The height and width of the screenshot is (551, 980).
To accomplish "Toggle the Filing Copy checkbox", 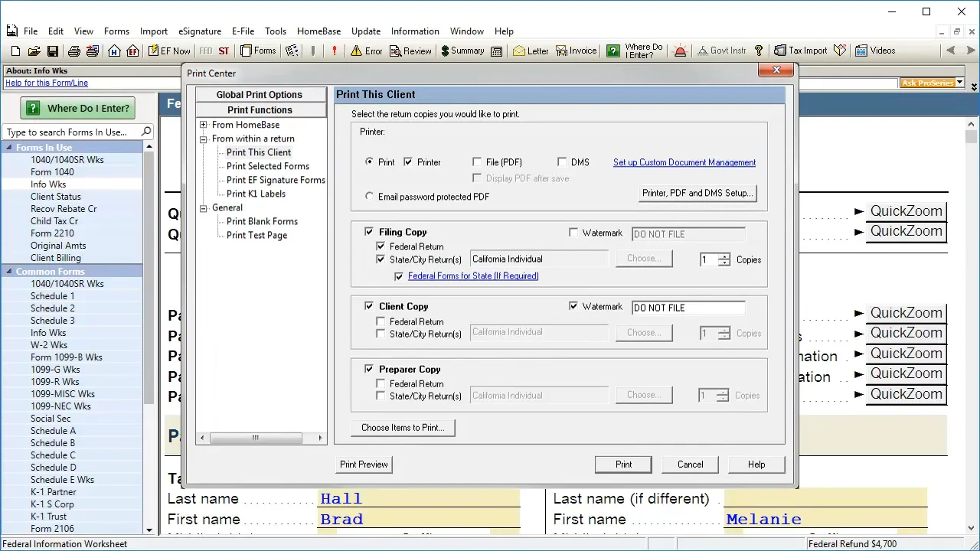I will click(370, 232).
